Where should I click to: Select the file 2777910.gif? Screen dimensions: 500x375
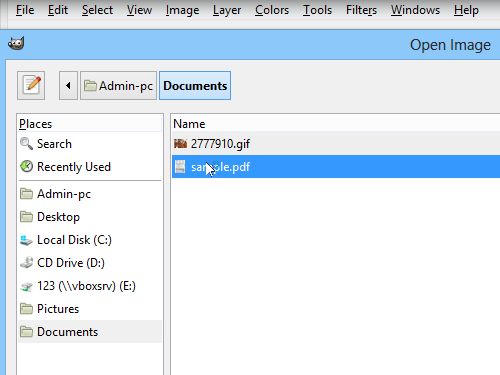[x=336, y=144]
